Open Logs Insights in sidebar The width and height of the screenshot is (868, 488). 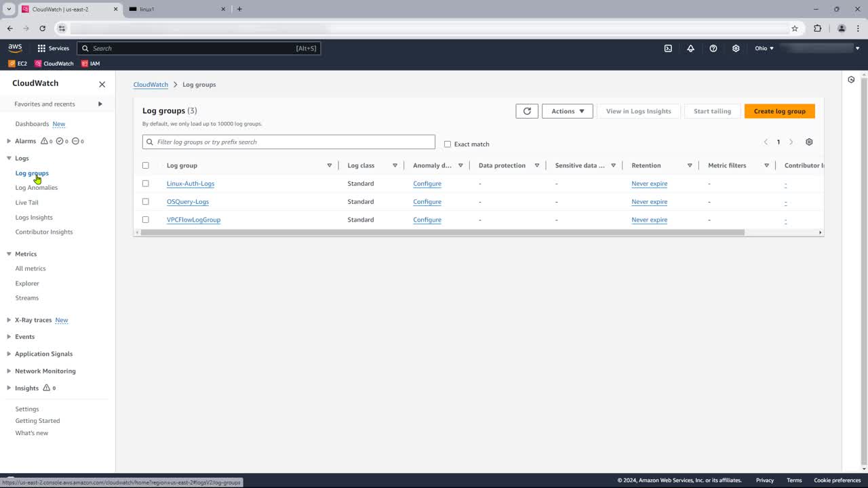34,218
